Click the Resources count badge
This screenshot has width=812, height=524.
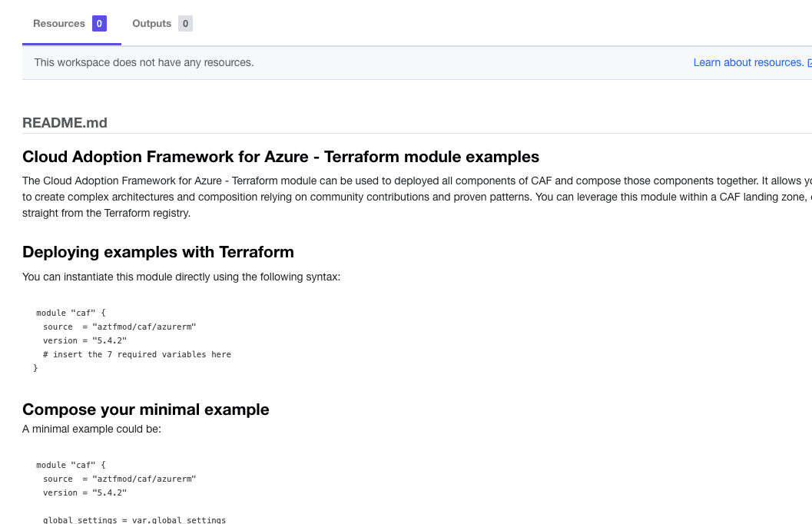point(99,24)
